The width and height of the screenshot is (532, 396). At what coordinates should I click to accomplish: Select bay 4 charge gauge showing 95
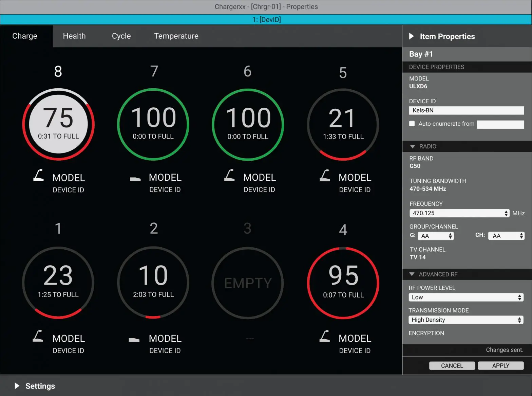[x=343, y=283]
